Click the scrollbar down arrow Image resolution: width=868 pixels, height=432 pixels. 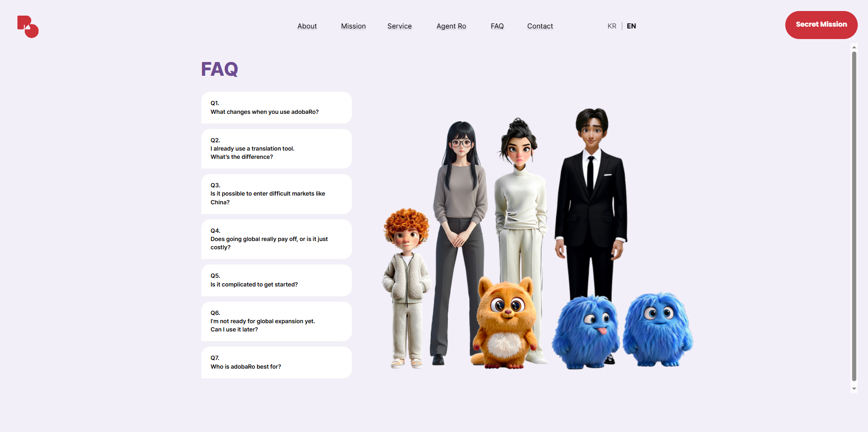point(854,389)
